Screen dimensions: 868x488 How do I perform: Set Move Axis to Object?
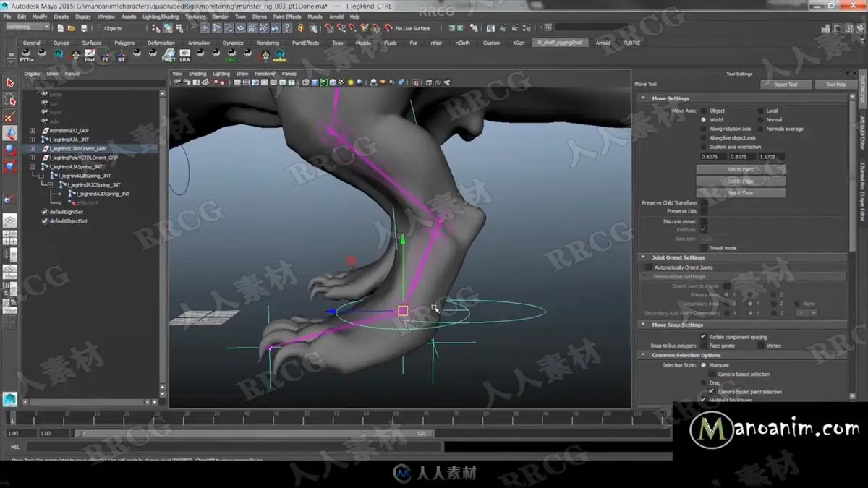pyautogui.click(x=703, y=111)
